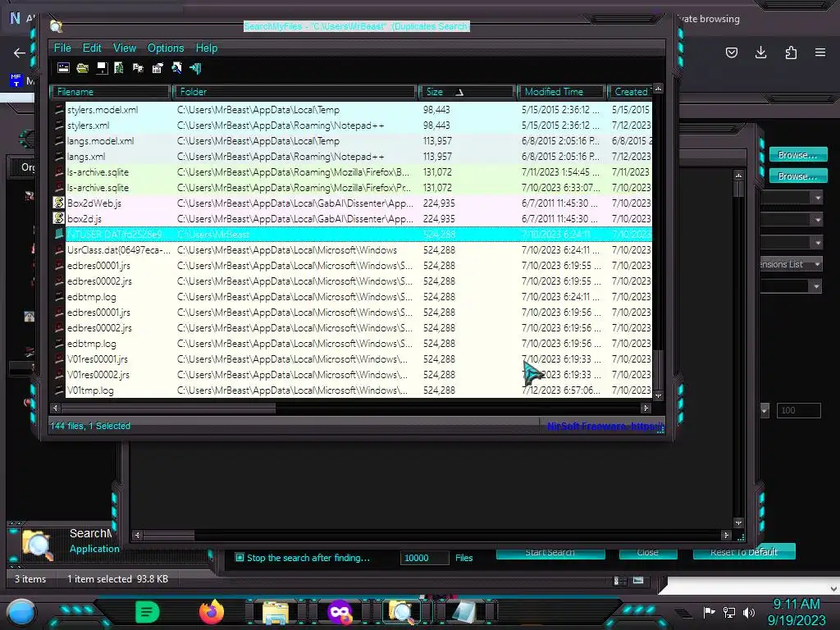The height and width of the screenshot is (630, 840).
Task: Click the Start orb
Action: coord(22,612)
